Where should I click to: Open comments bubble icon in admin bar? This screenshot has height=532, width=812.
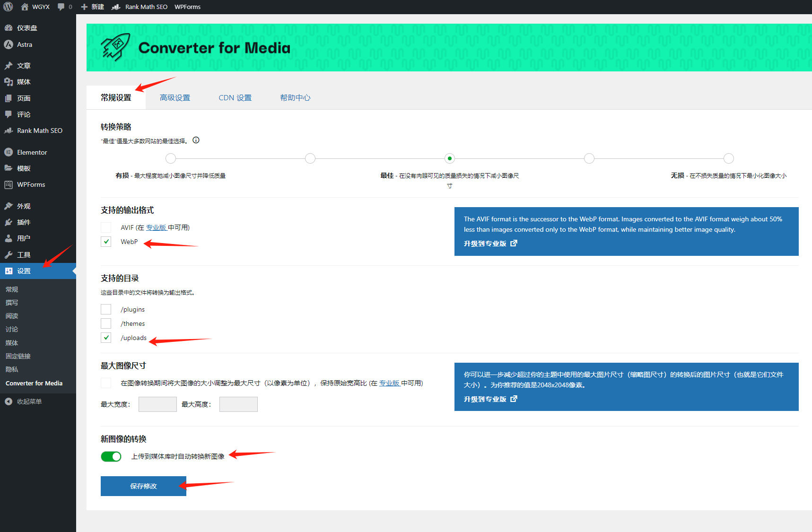(x=61, y=7)
